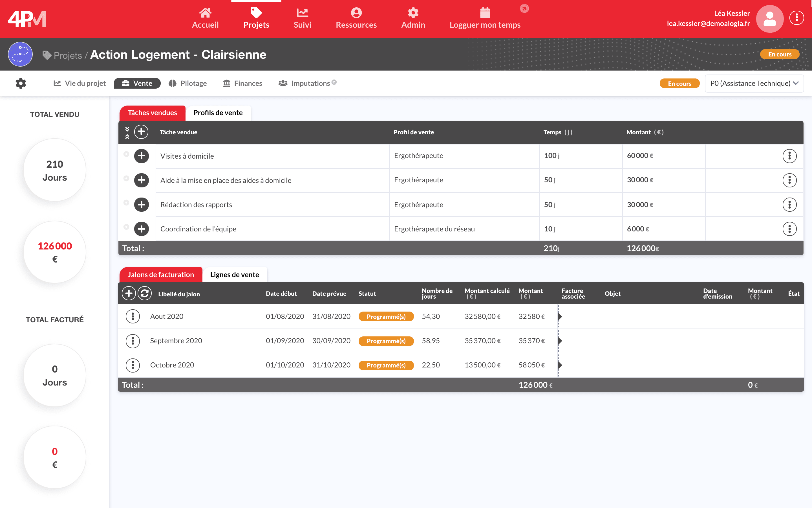Click the 58 050 € amount for Octobre 2020

[x=531, y=365]
